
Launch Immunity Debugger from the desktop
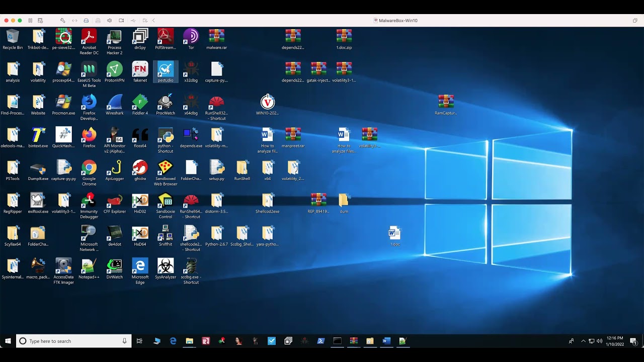89,206
